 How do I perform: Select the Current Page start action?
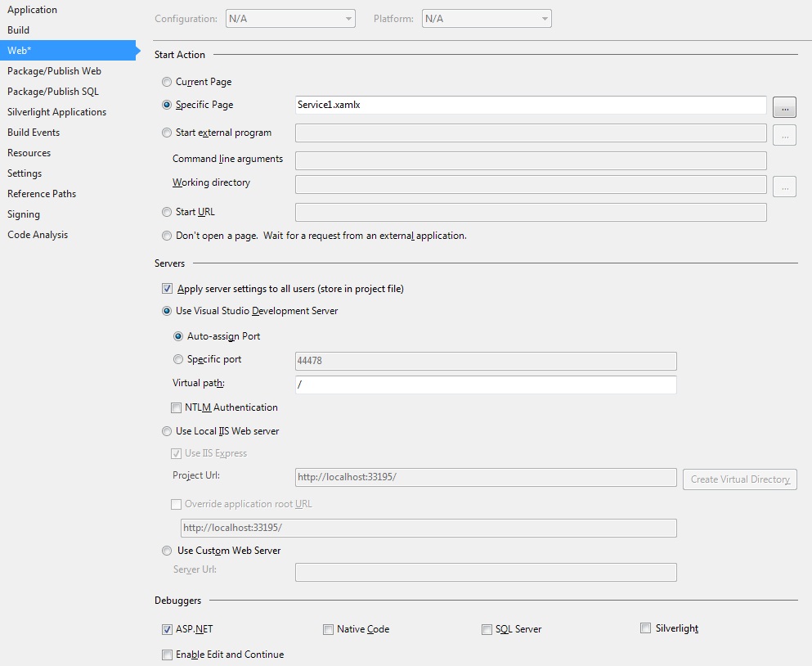click(x=167, y=82)
